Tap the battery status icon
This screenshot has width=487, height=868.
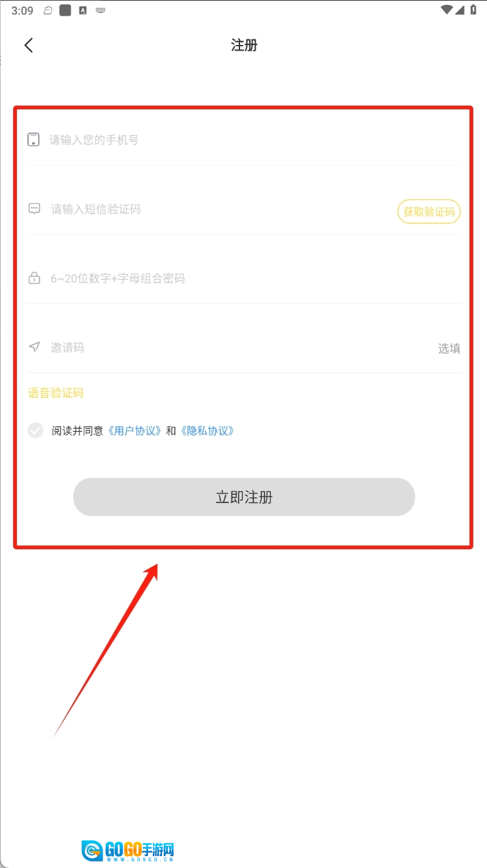[473, 10]
